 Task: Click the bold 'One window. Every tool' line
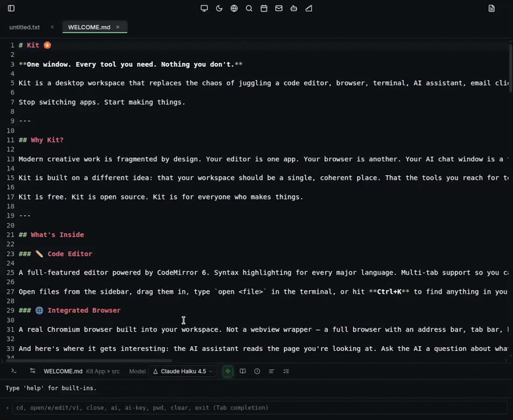(130, 64)
